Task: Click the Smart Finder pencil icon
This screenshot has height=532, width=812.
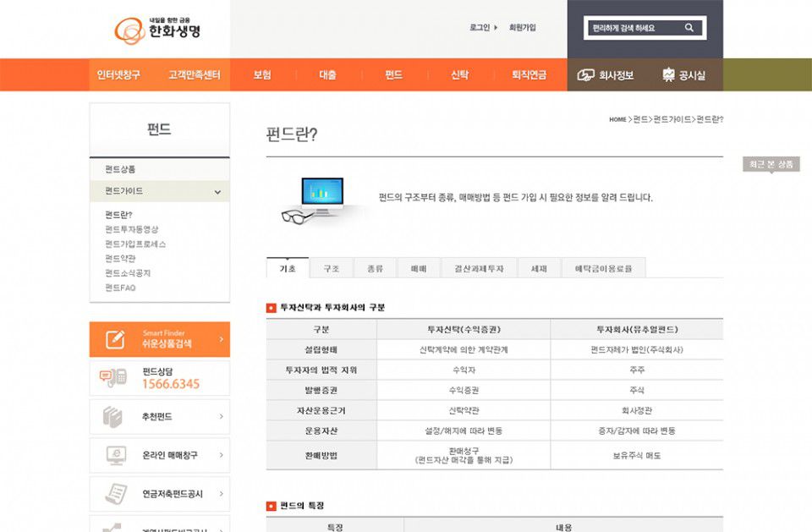Action: [x=115, y=339]
